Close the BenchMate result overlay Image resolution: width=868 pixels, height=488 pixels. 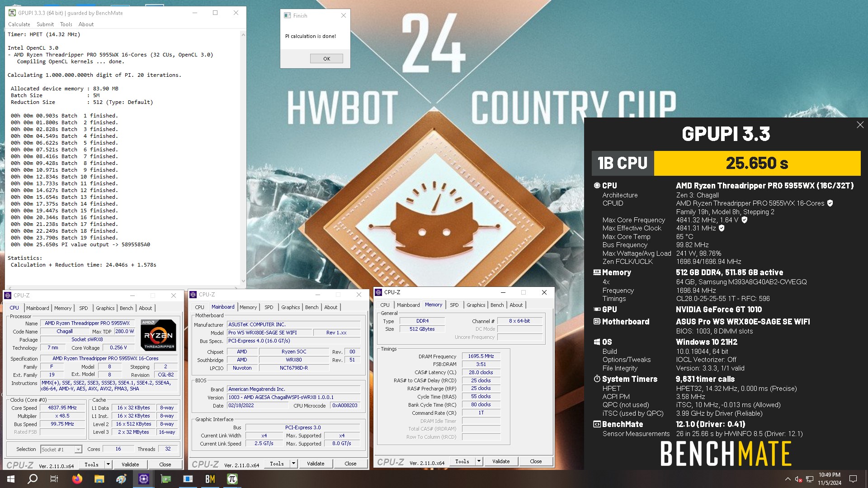[x=860, y=125]
